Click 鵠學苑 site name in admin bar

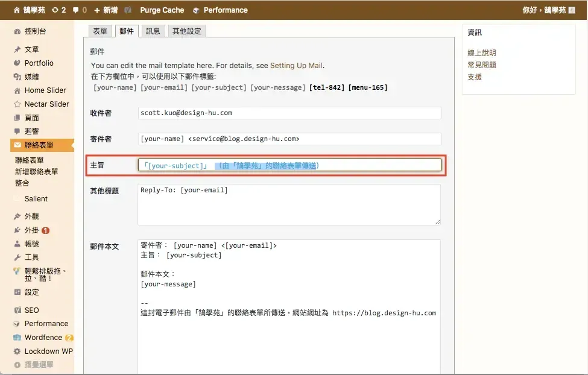34,10
